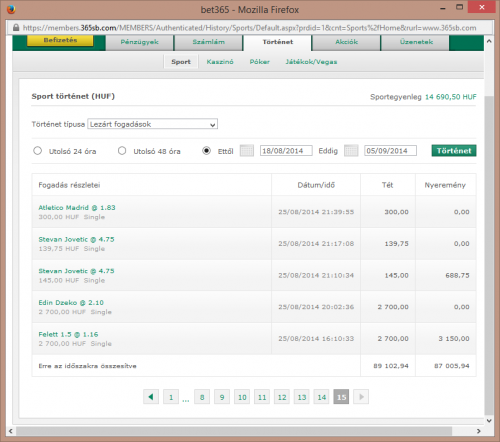This screenshot has width=500, height=442.
Task: Click the 25/08/2014 20:02:36 date cell
Action: click(x=316, y=307)
